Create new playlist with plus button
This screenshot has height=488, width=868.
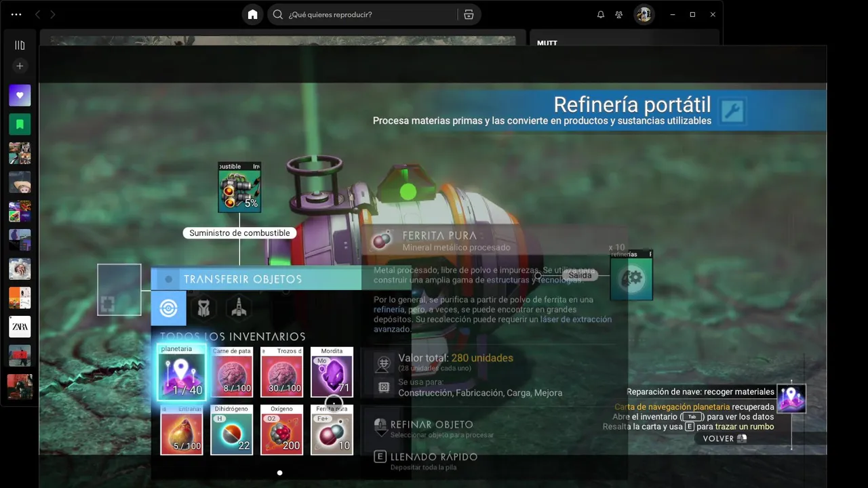pos(20,66)
